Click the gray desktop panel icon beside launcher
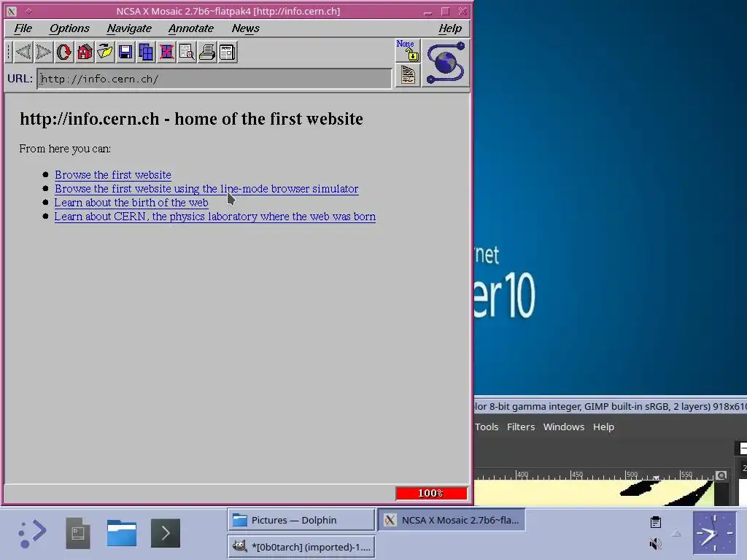This screenshot has width=747, height=560. pyautogui.click(x=77, y=533)
